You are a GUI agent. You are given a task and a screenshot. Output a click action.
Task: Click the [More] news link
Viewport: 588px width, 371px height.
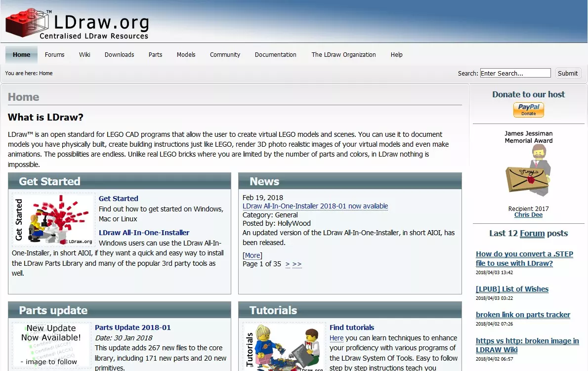252,255
